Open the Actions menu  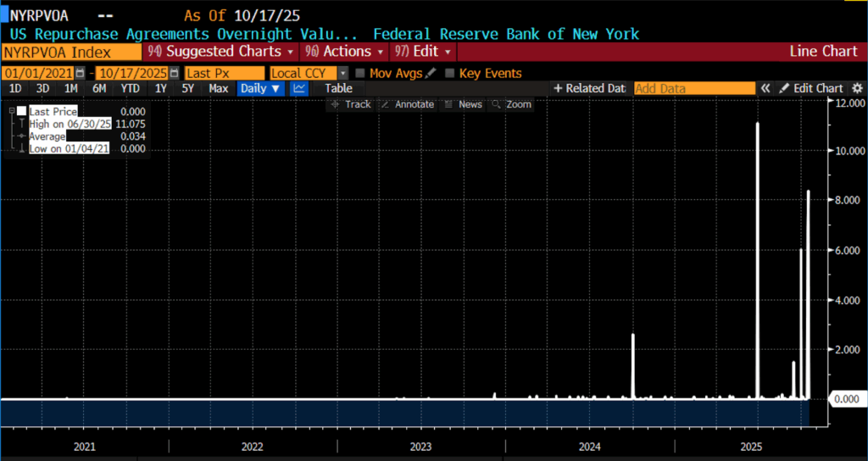pyautogui.click(x=343, y=52)
